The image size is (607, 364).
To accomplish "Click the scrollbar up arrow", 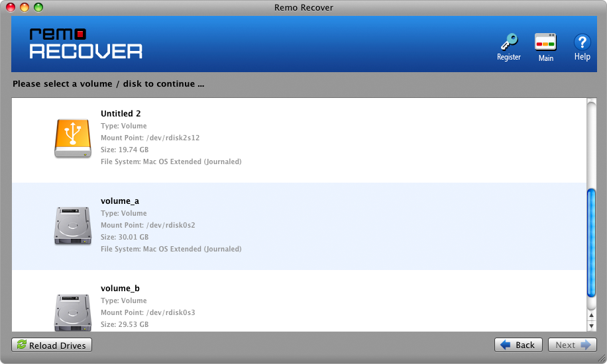I will [x=591, y=315].
